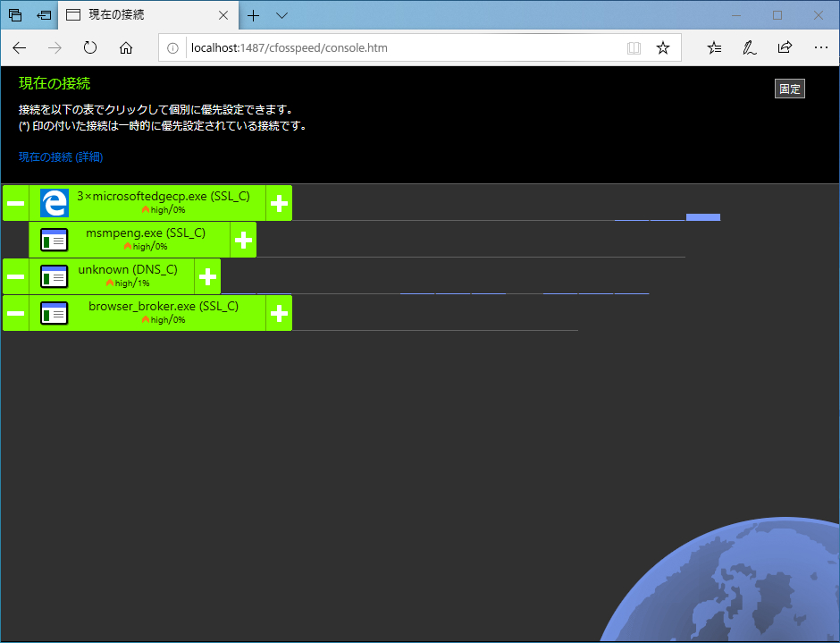840x643 pixels.
Task: Go forward in the browser
Action: click(55, 47)
